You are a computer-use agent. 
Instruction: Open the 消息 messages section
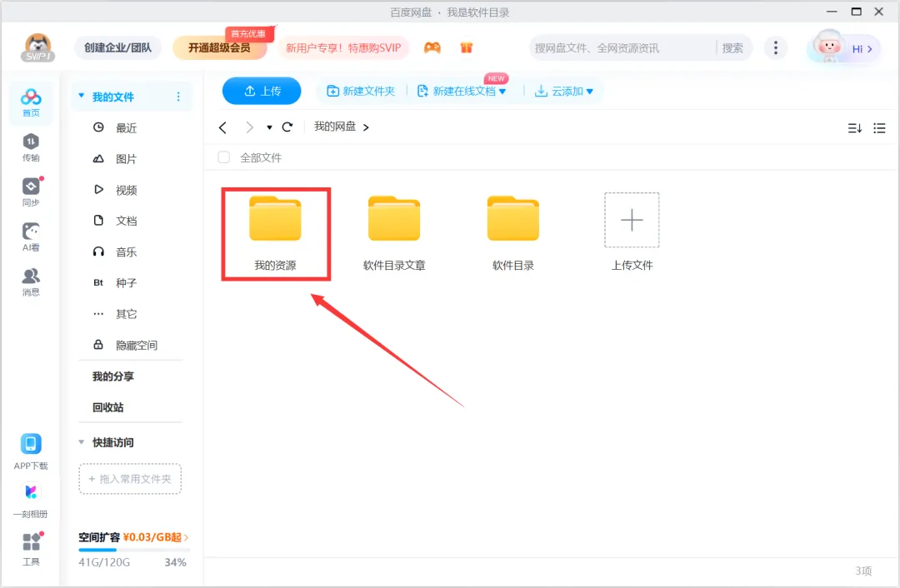[x=31, y=282]
